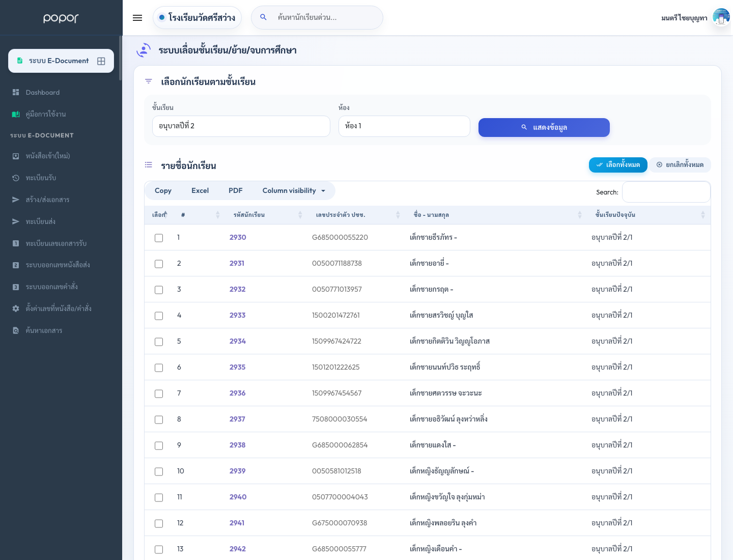The image size is (733, 560).
Task: Open the Dashboard sidebar icon
Action: coord(16,92)
